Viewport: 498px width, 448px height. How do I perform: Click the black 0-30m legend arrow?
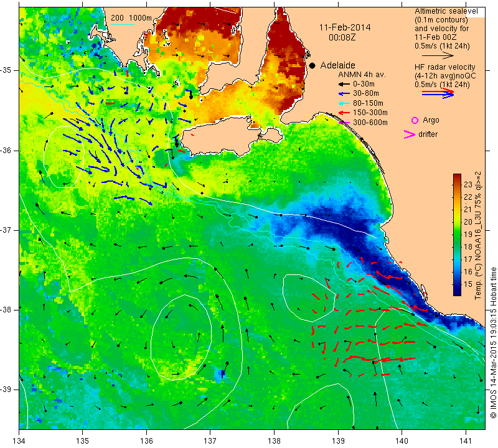pos(344,85)
